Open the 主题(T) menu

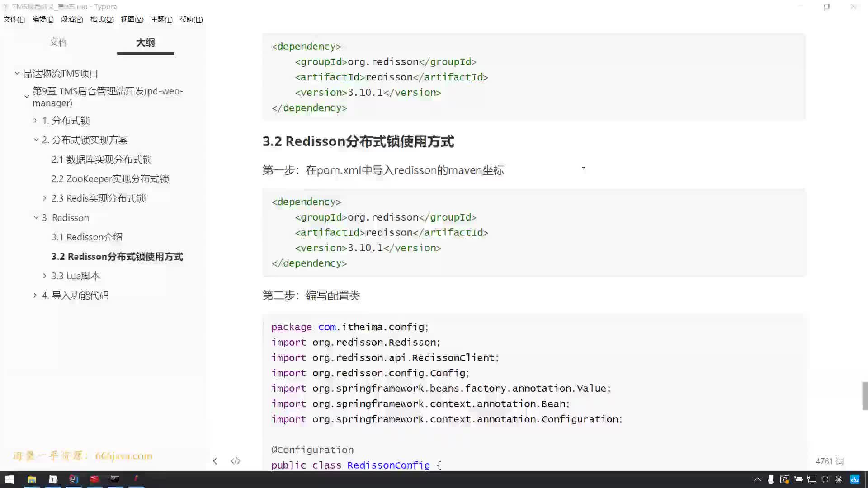click(161, 19)
